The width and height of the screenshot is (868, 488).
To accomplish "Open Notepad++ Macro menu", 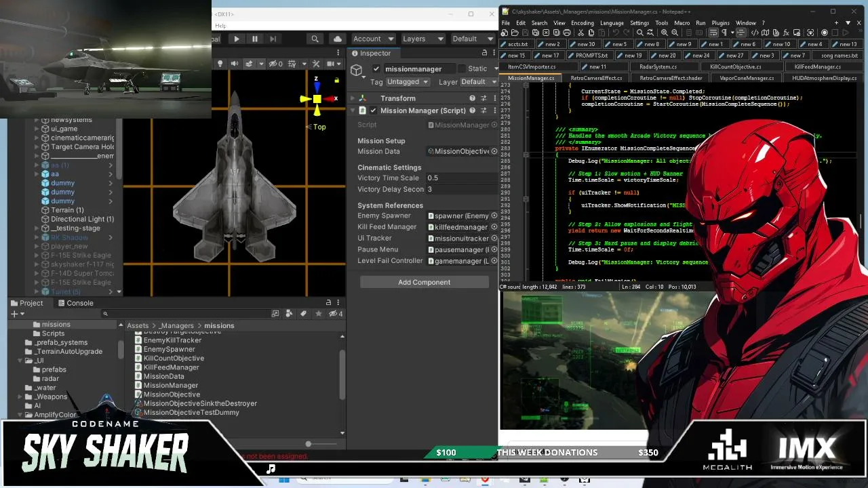I will (682, 23).
